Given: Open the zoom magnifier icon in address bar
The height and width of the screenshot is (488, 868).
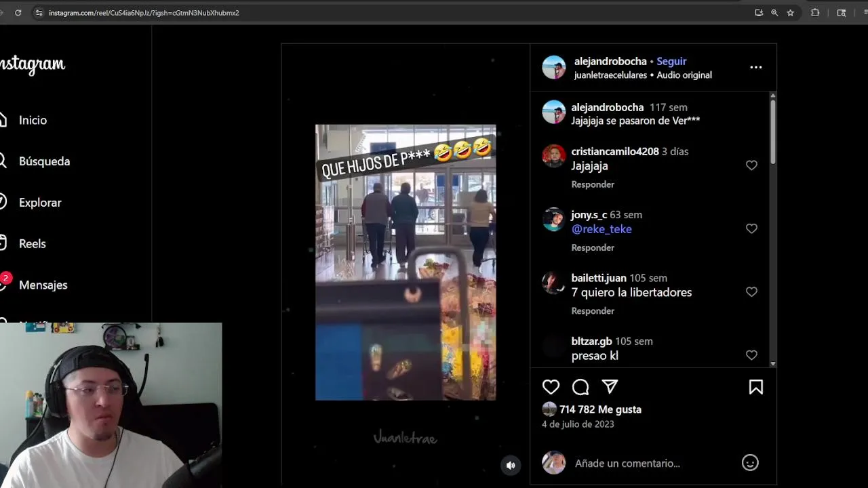Looking at the screenshot, I should click(774, 13).
